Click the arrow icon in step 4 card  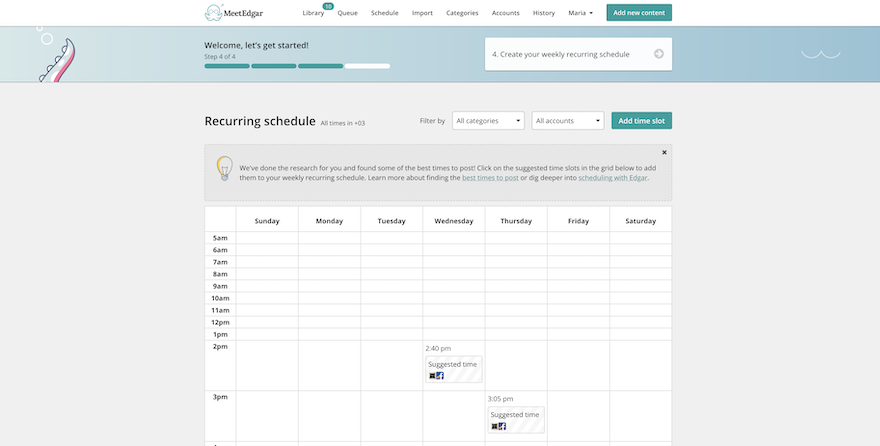point(659,54)
